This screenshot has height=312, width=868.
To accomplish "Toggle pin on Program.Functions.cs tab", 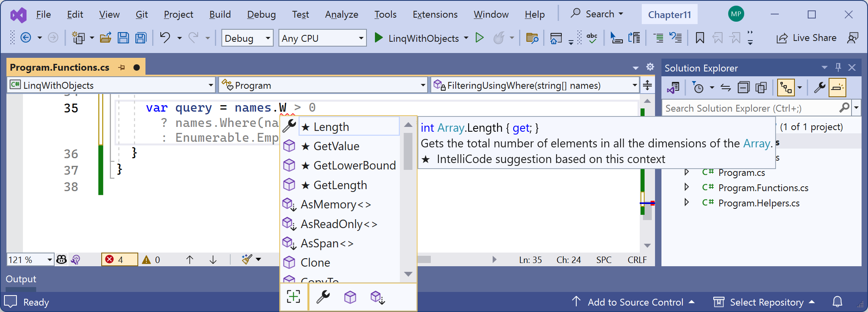I will [x=122, y=67].
